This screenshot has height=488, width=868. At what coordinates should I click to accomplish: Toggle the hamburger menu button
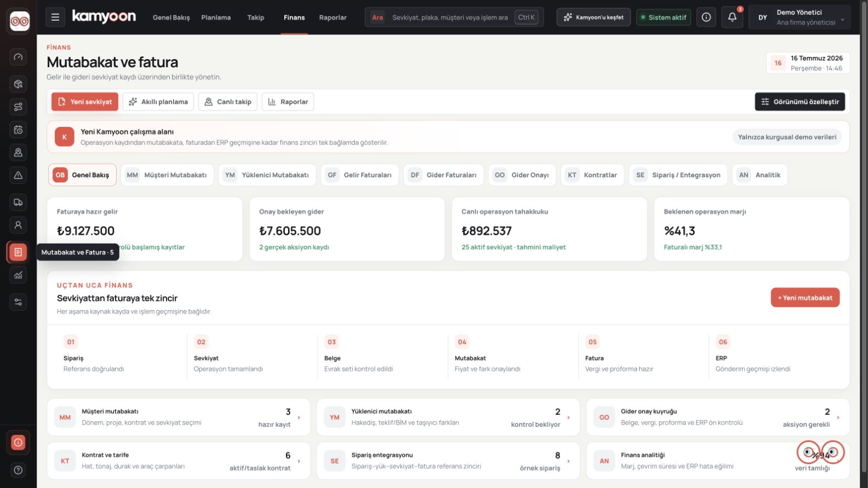pos(55,18)
